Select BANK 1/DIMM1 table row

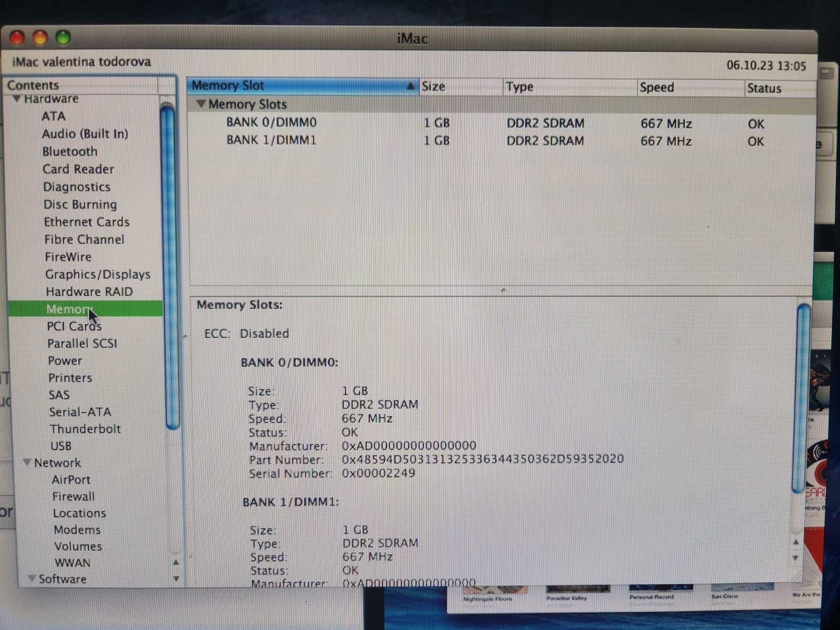(501, 141)
